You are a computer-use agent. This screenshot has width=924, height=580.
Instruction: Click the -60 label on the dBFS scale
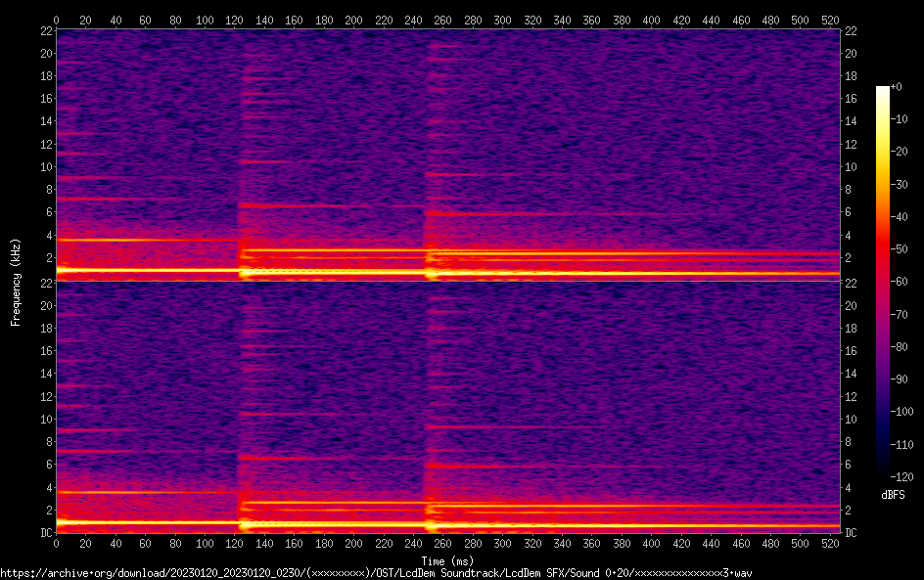pyautogui.click(x=899, y=283)
